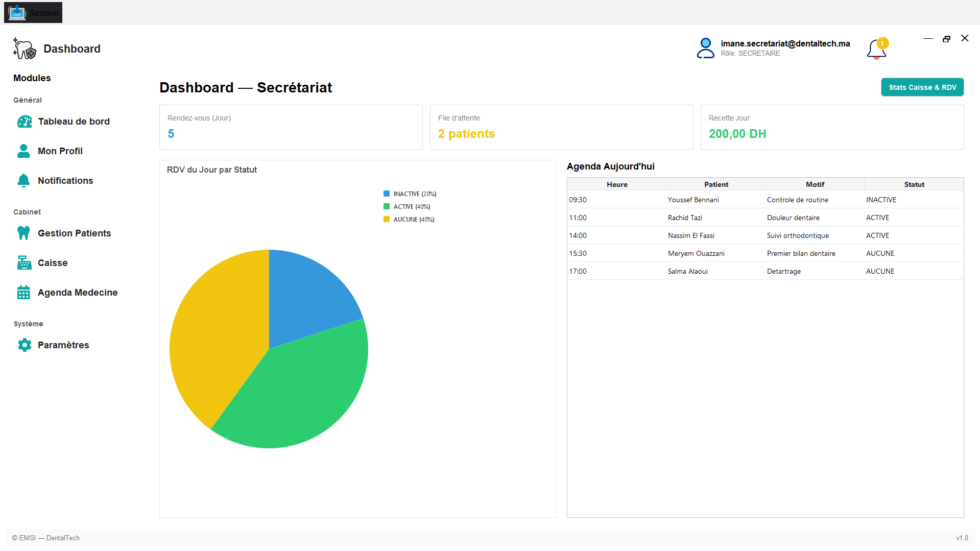Click the Paramètres gear icon
This screenshot has width=980, height=551.
25,345
